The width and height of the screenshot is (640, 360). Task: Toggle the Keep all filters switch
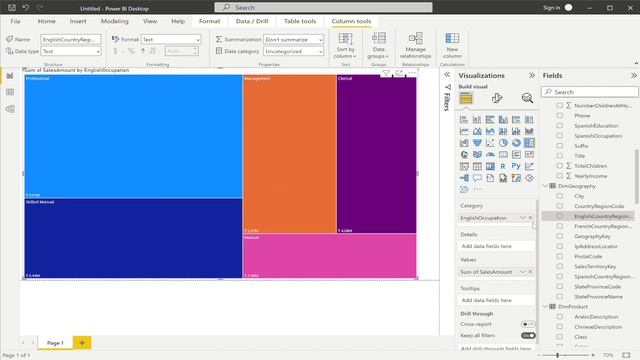click(528, 336)
